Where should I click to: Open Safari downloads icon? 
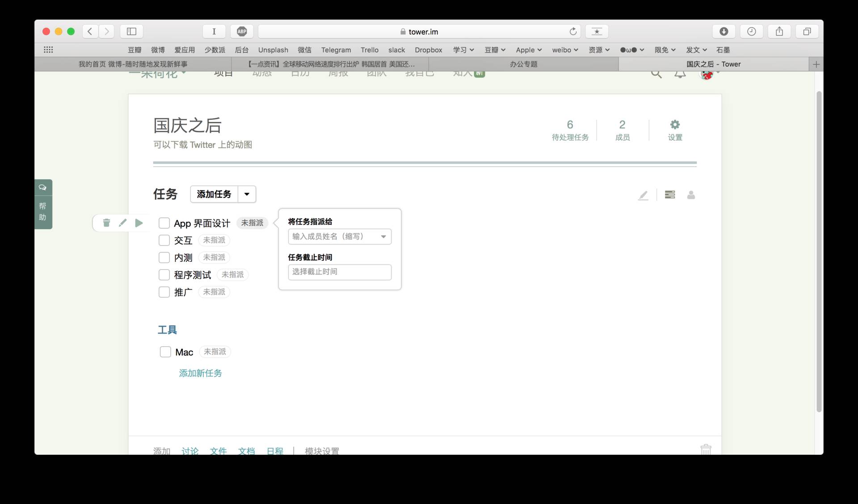tap(724, 31)
